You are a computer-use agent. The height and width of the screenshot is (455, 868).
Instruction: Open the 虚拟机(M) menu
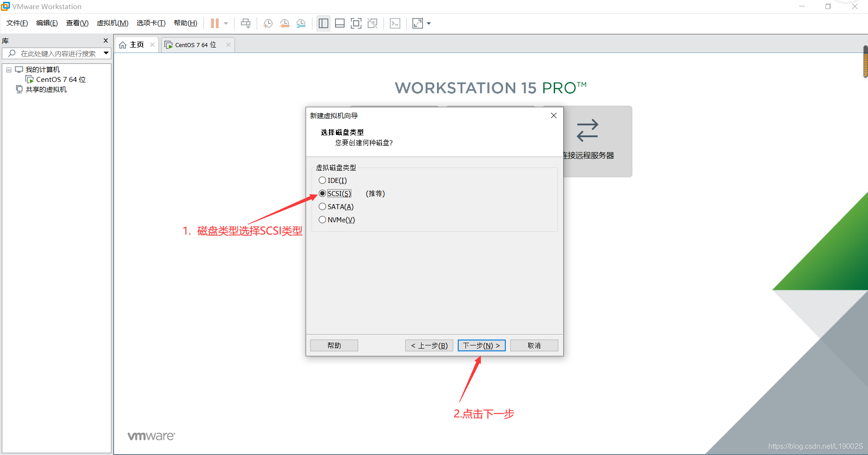[x=113, y=23]
